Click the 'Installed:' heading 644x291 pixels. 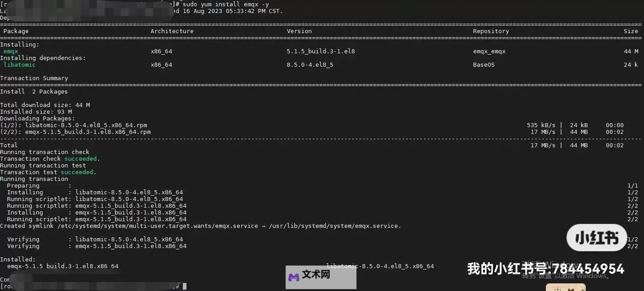coord(18,259)
